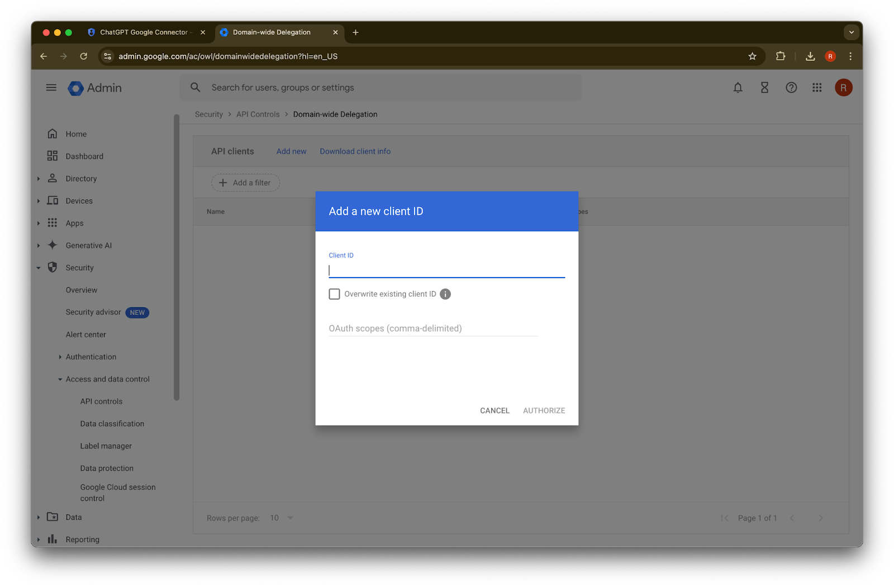Expand the Apps section
Viewport: 894px width, 588px height.
(x=39, y=223)
